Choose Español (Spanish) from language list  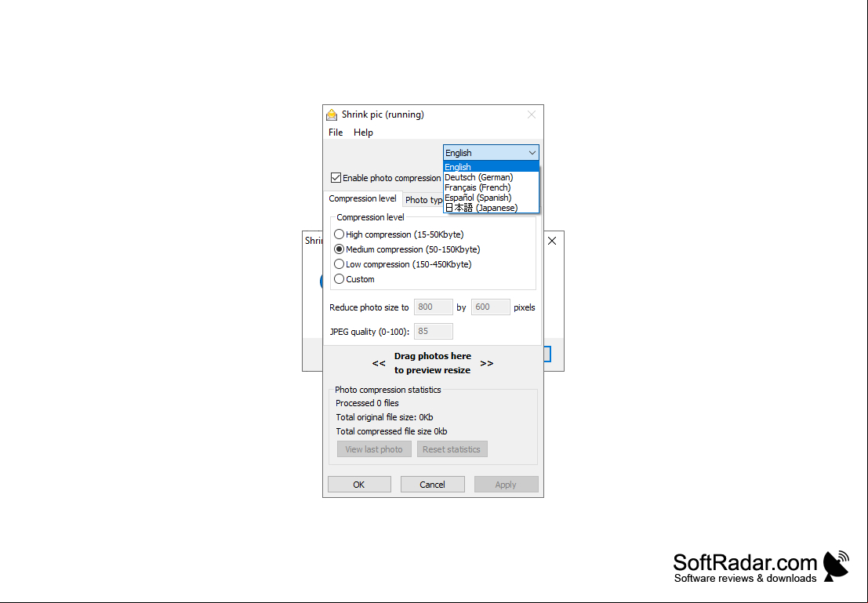tap(491, 198)
